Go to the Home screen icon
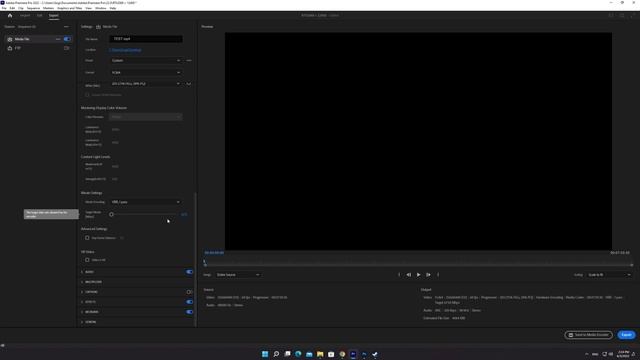Screen dimensions: 640x360 [10, 16]
